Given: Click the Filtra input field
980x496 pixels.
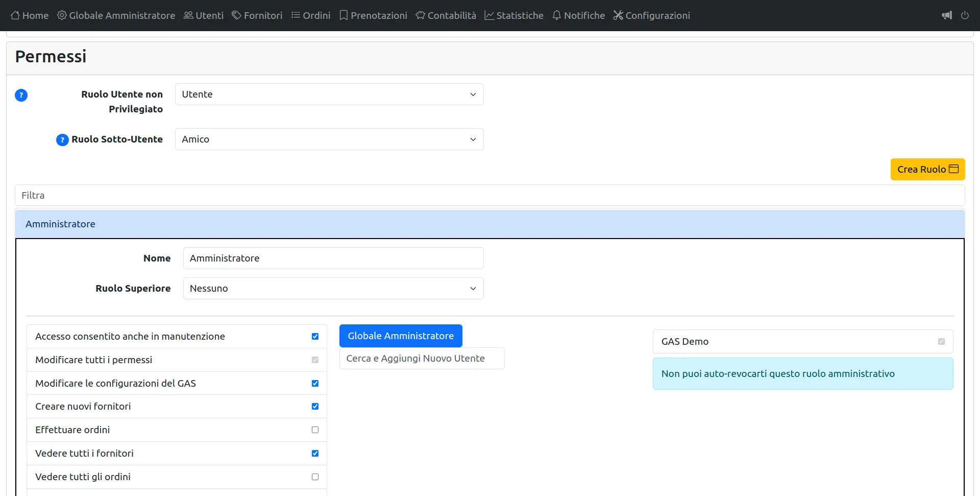Looking at the screenshot, I should point(490,195).
